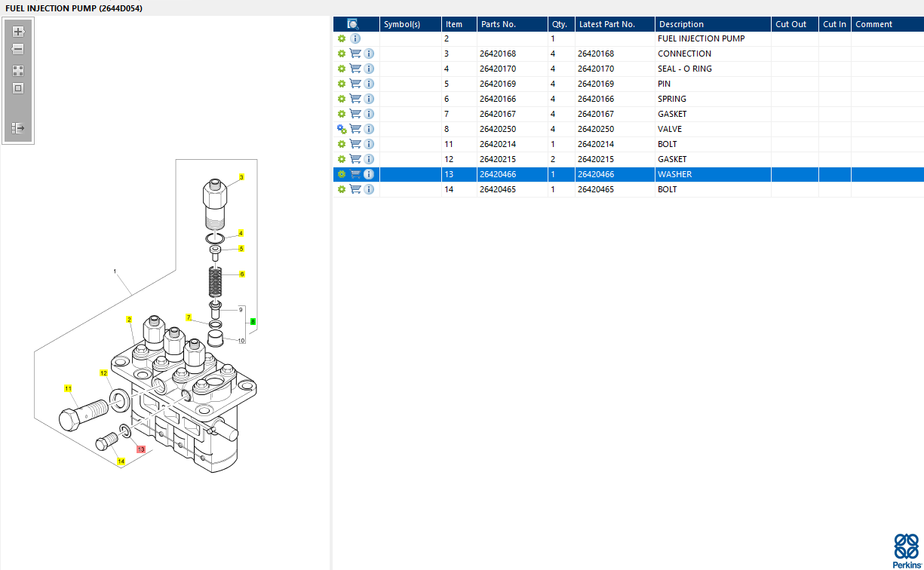The image size is (924, 570).
Task: Click the assembly gears icon for VALVE row
Action: tap(342, 129)
